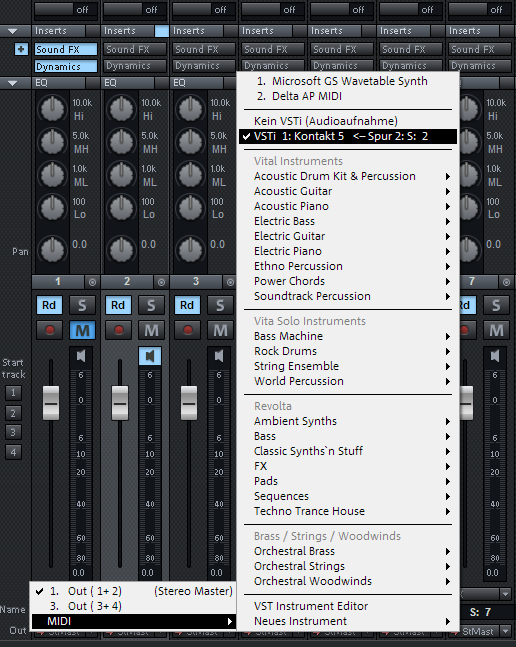Click track 2 Pan knob
This screenshot has height=647, width=516.
[x=121, y=249]
